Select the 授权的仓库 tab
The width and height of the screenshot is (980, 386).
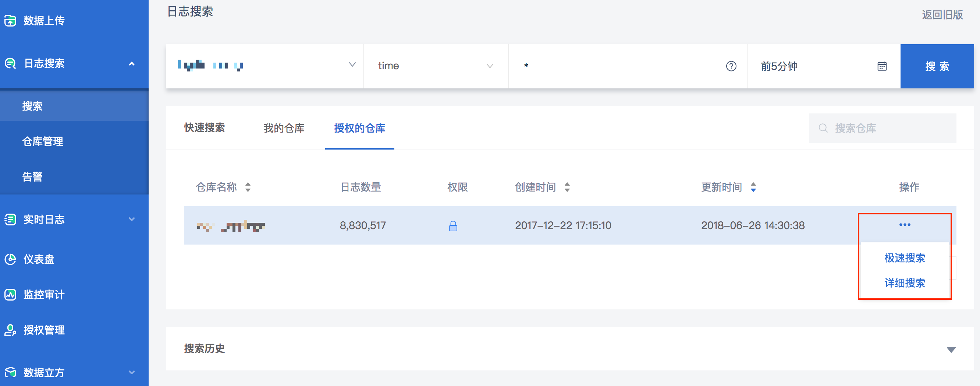tap(359, 128)
